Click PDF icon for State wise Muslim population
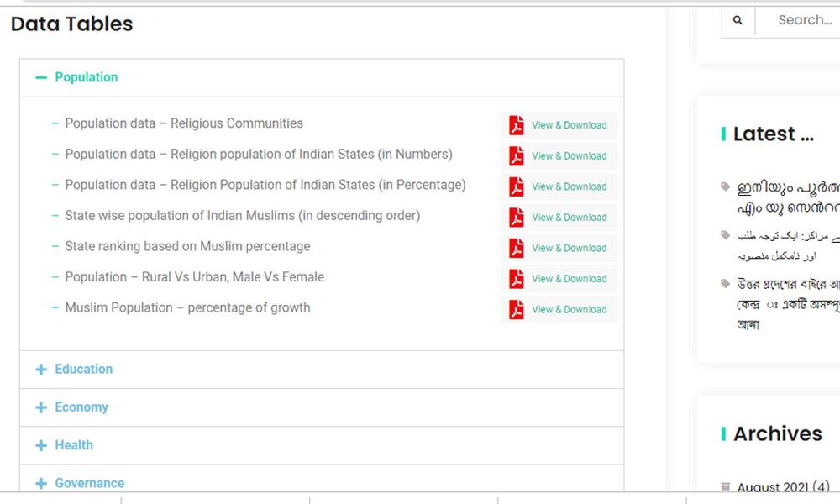Screen dimensions: 840x504 coord(516,218)
